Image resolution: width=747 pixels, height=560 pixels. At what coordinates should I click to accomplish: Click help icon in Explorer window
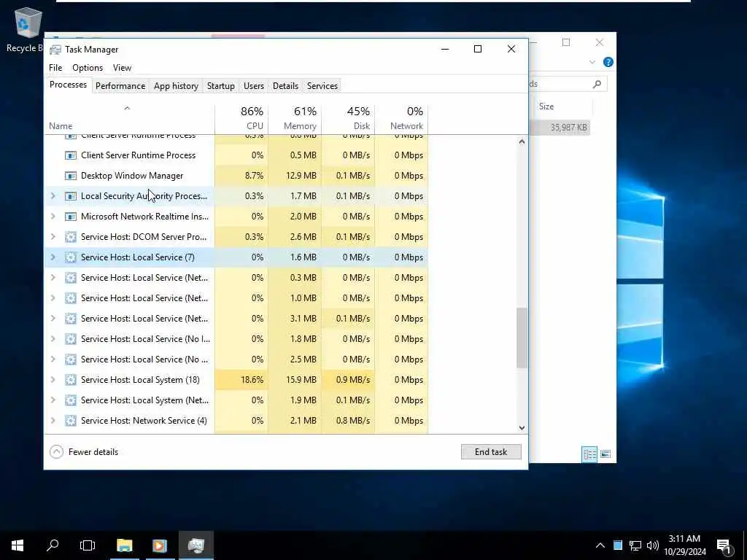tap(608, 62)
